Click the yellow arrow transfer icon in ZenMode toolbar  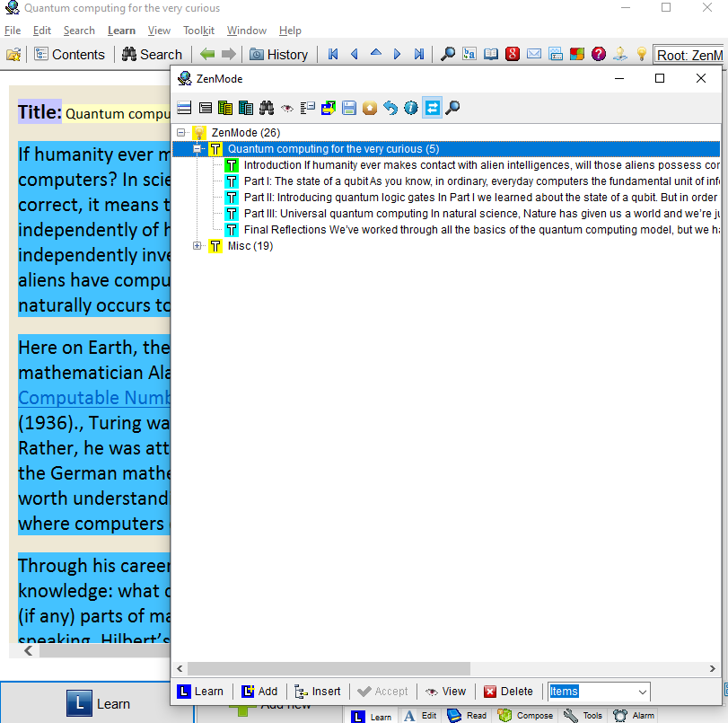(329, 108)
